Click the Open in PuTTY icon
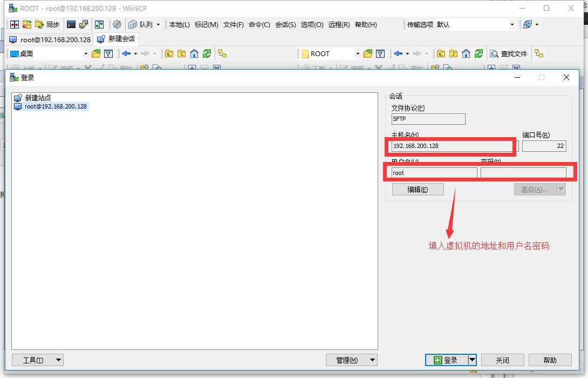The width and height of the screenshot is (588, 378). [84, 24]
